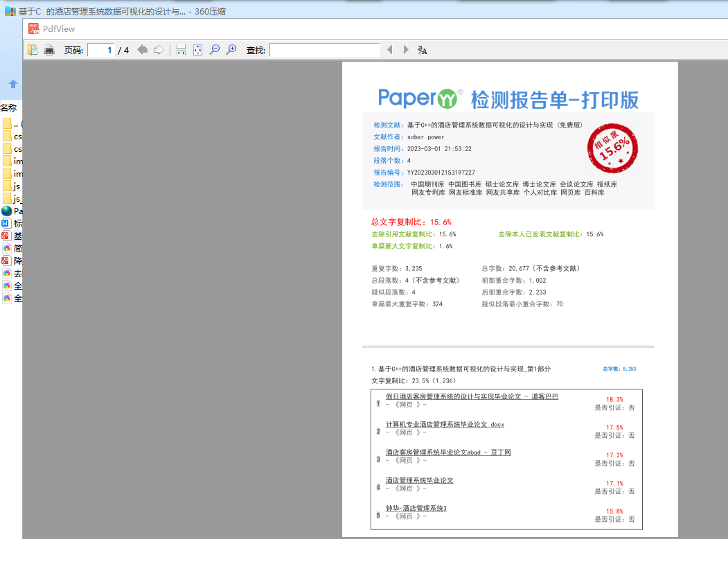This screenshot has width=728, height=571.
Task: Click the 总字数: 20,677 text
Action: pyautogui.click(x=531, y=269)
